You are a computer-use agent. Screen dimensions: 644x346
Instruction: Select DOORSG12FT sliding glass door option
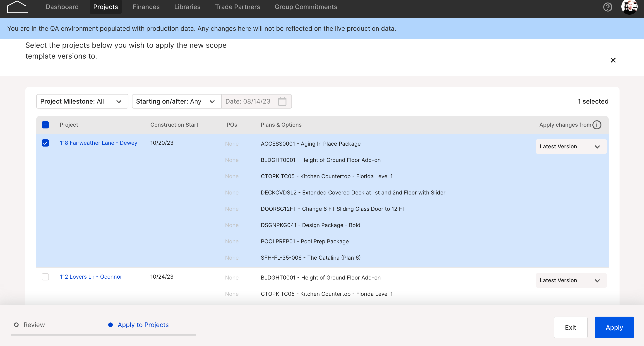tap(333, 209)
